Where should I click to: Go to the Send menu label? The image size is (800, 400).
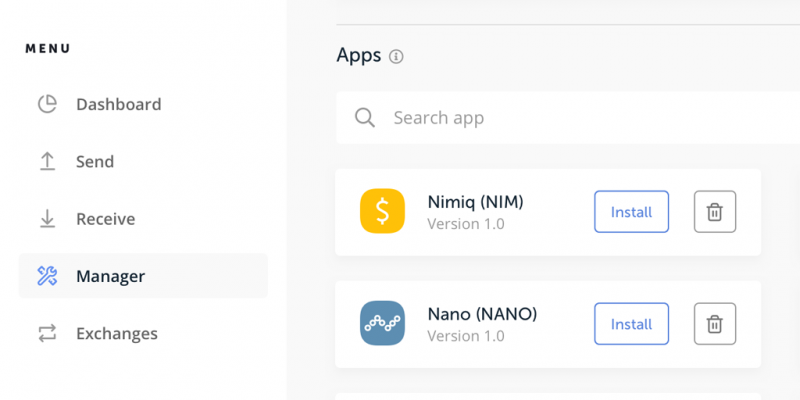95,161
